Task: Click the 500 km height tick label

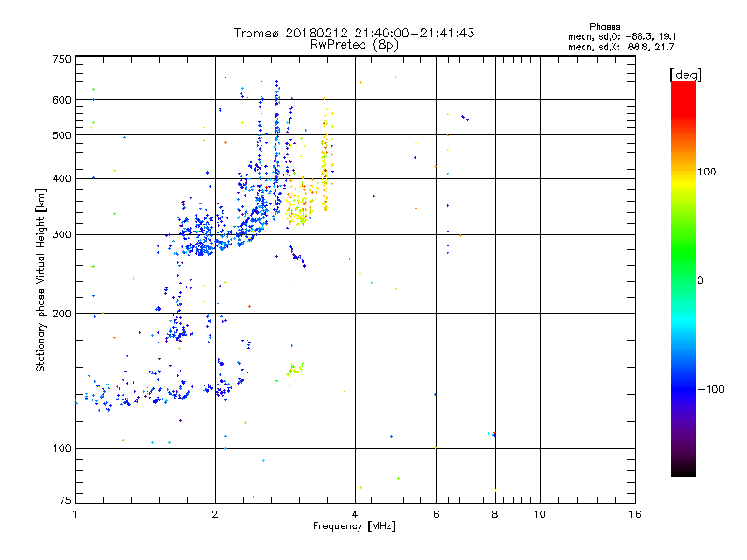Action: (63, 135)
